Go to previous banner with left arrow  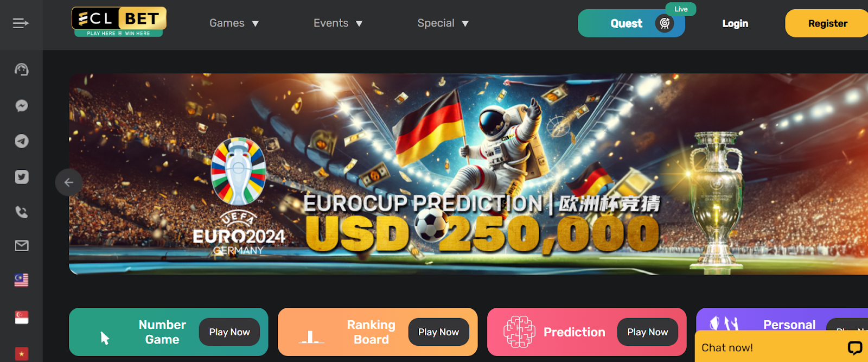point(69,182)
